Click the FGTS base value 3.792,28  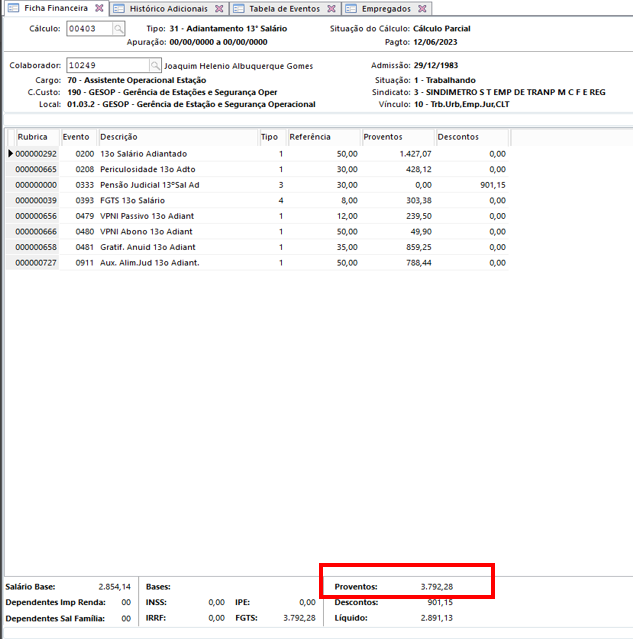[300, 618]
